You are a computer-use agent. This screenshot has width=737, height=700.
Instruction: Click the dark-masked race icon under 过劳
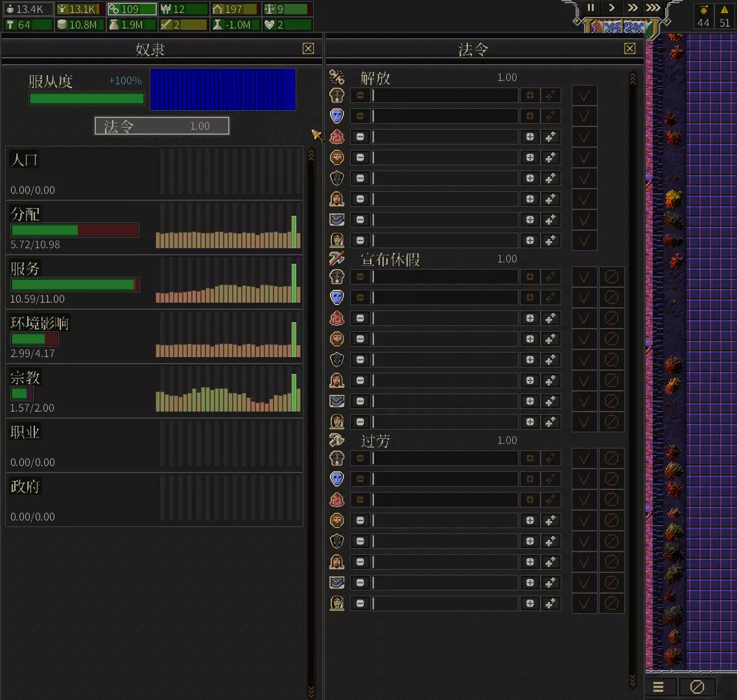[336, 541]
